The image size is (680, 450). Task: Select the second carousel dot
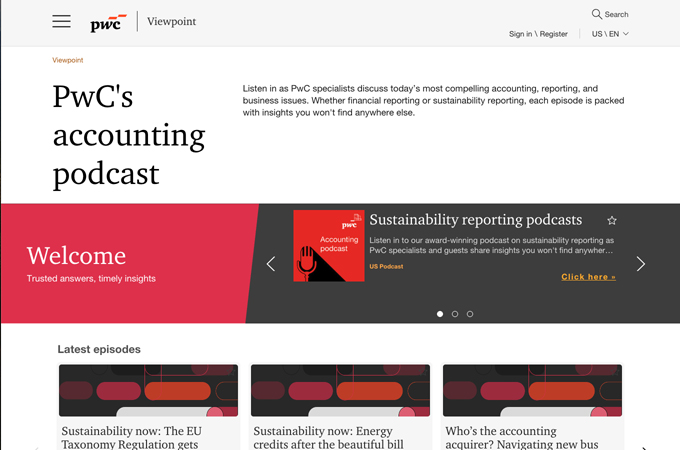[x=455, y=314]
